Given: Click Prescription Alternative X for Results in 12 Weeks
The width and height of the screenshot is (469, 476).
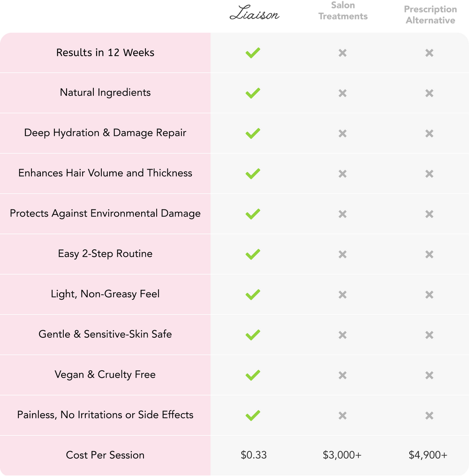Looking at the screenshot, I should (x=429, y=53).
